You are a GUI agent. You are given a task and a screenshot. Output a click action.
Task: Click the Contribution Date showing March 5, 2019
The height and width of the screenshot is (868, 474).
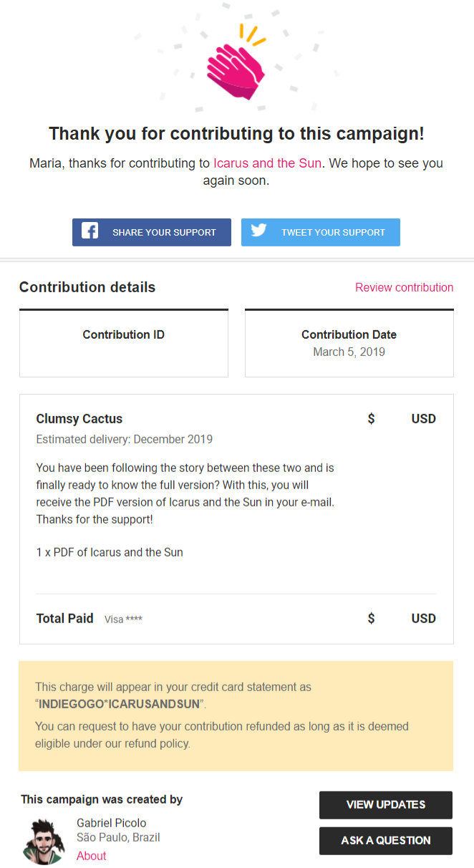pos(349,351)
